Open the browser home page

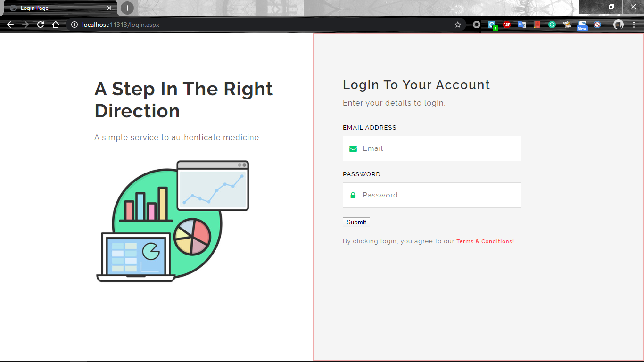(56, 25)
